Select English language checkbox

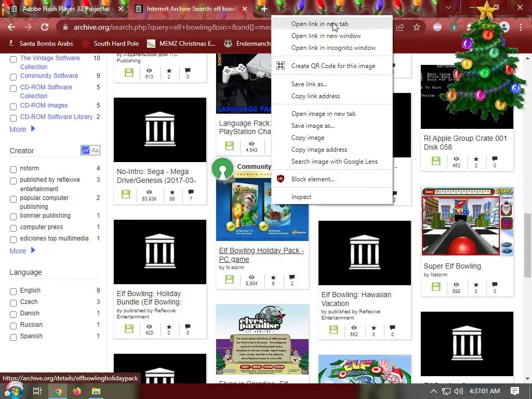pyautogui.click(x=13, y=291)
